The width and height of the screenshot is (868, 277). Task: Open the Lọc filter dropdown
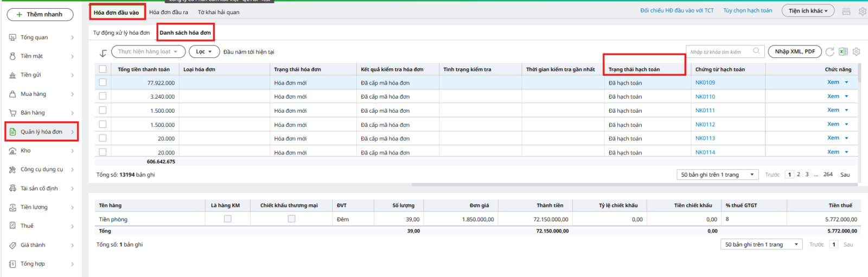coord(204,51)
